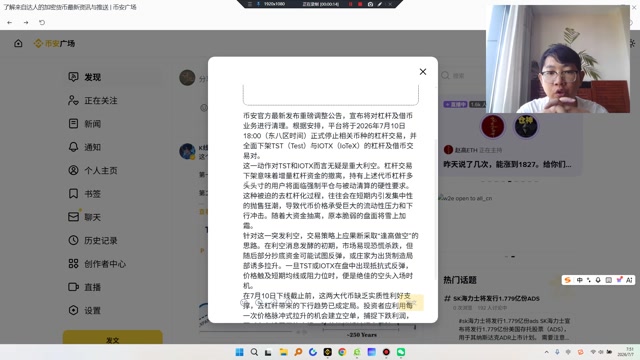Open Google Chrome from the taskbar
The width and height of the screenshot is (640, 360).
tap(342, 352)
